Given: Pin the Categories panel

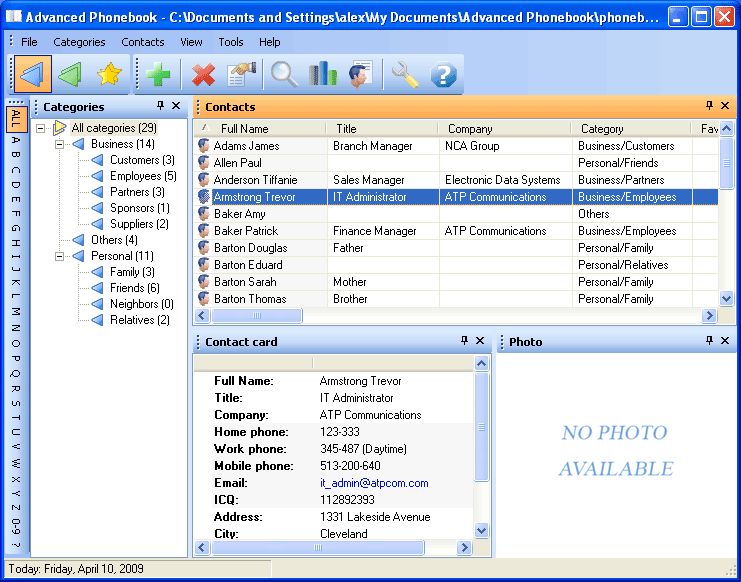Looking at the screenshot, I should pyautogui.click(x=160, y=106).
